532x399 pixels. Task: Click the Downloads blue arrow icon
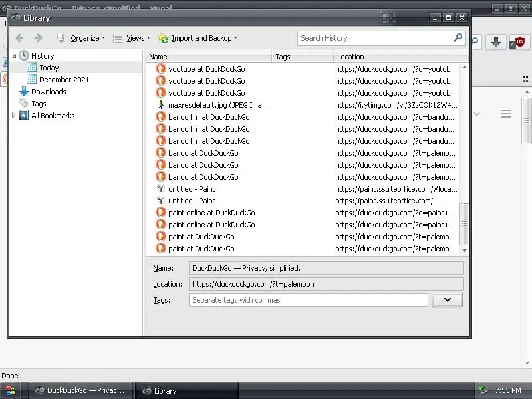pos(24,91)
